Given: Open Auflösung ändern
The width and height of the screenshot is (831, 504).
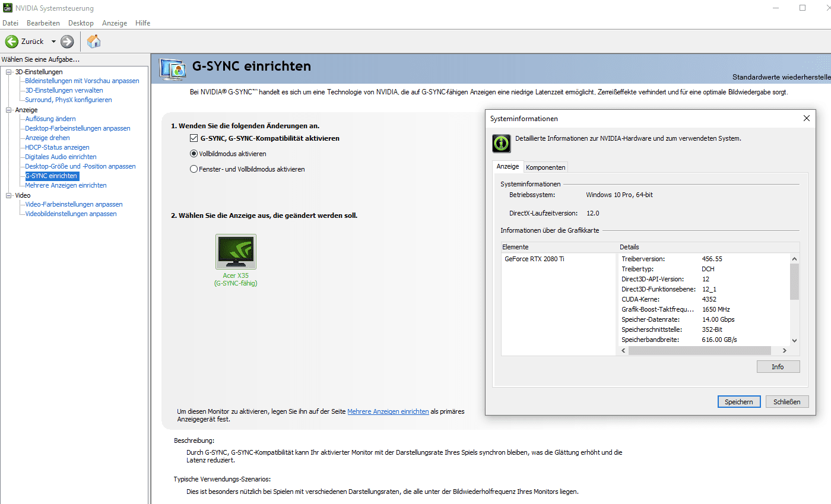Looking at the screenshot, I should click(50, 119).
